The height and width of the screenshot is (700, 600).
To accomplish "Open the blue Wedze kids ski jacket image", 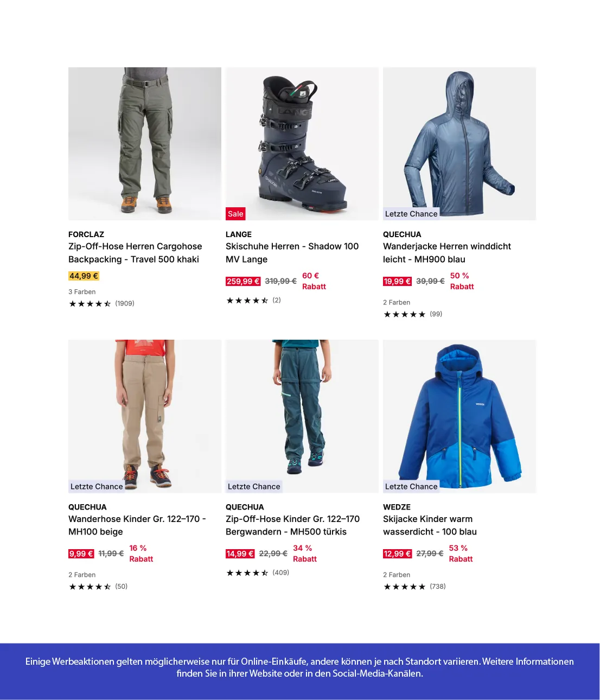I will (459, 416).
